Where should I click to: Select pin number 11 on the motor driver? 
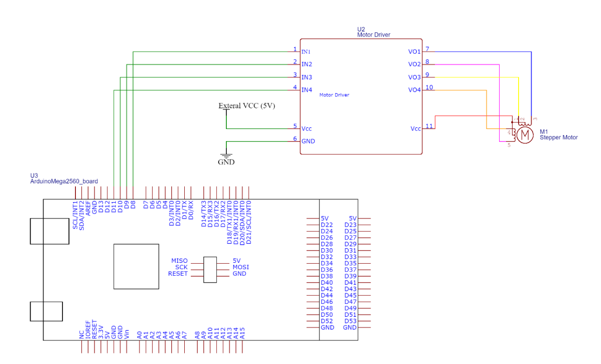pyautogui.click(x=428, y=126)
